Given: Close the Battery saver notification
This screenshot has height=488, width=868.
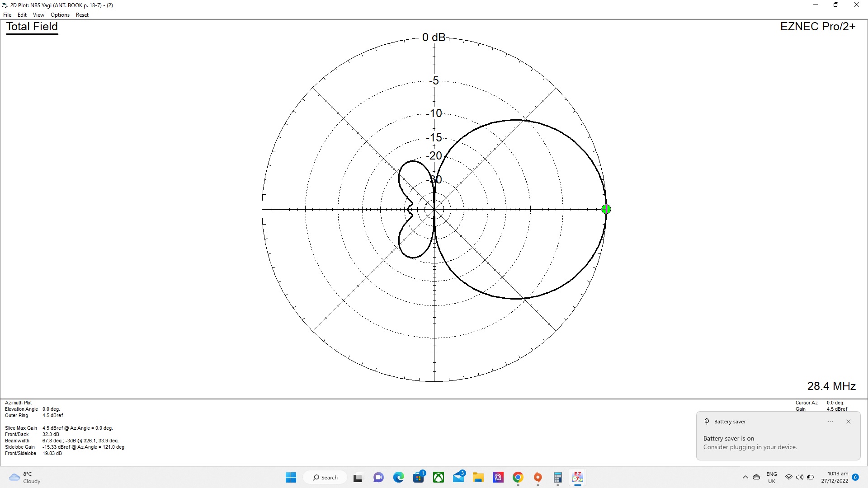Looking at the screenshot, I should click(x=848, y=422).
